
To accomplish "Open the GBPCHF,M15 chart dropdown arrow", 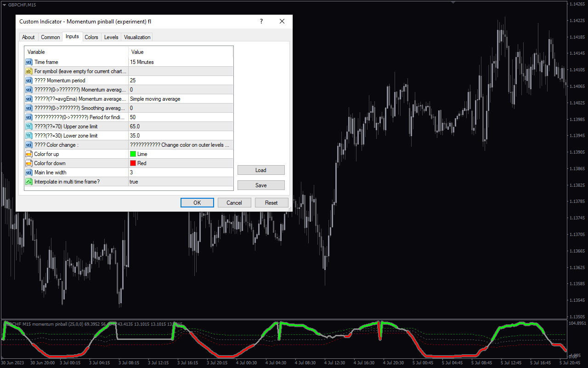I will click(x=4, y=4).
